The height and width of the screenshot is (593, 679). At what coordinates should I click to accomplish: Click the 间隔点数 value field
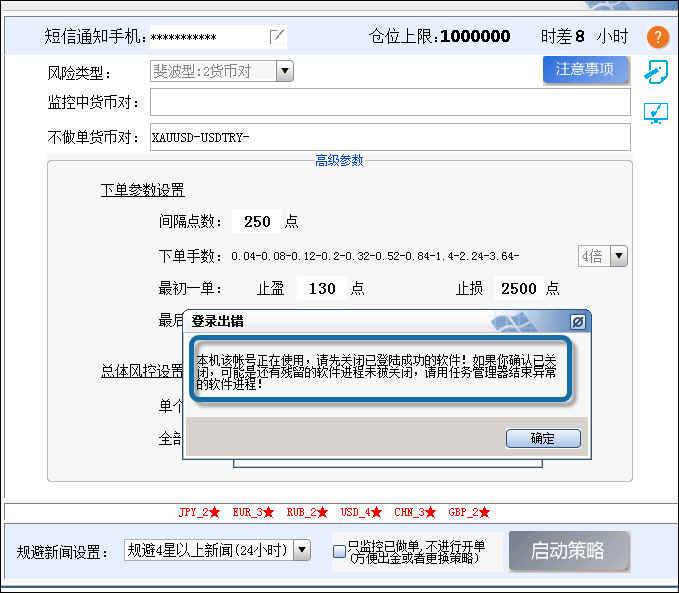click(x=257, y=222)
